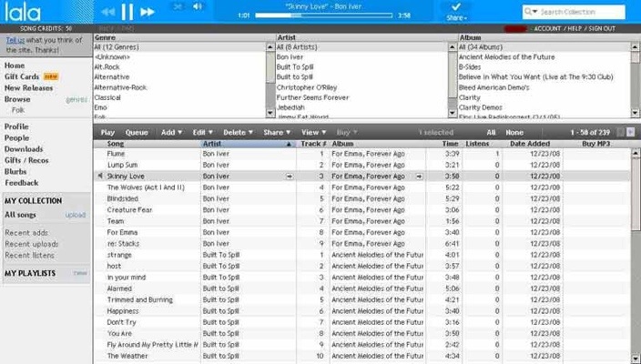Click arrow icon beside Bon Iver in Skinny Love row
Image resolution: width=641 pixels, height=364 pixels.
(289, 176)
